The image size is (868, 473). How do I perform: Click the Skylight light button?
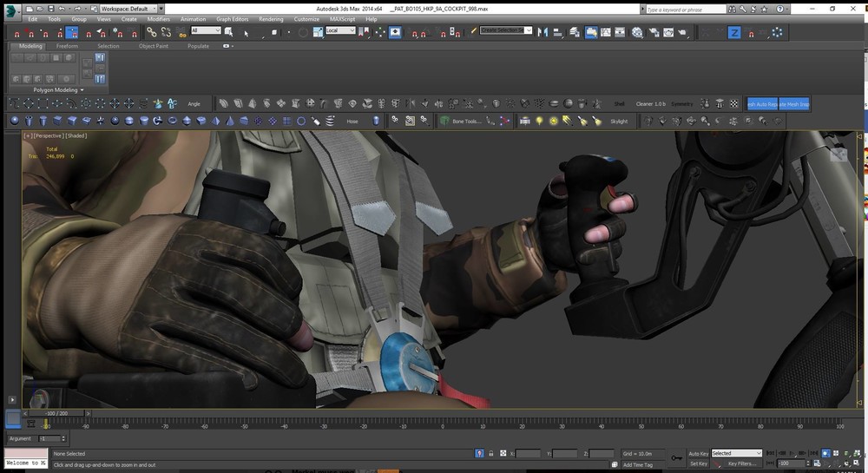(619, 122)
